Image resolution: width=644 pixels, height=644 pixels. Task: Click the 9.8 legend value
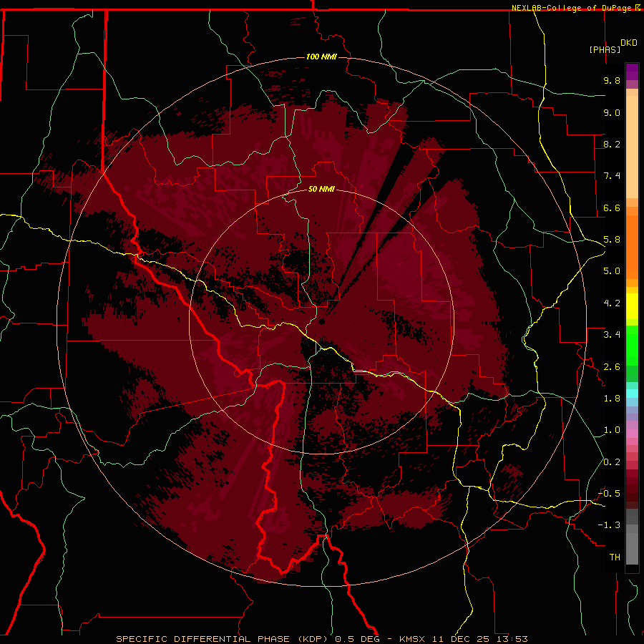612,80
